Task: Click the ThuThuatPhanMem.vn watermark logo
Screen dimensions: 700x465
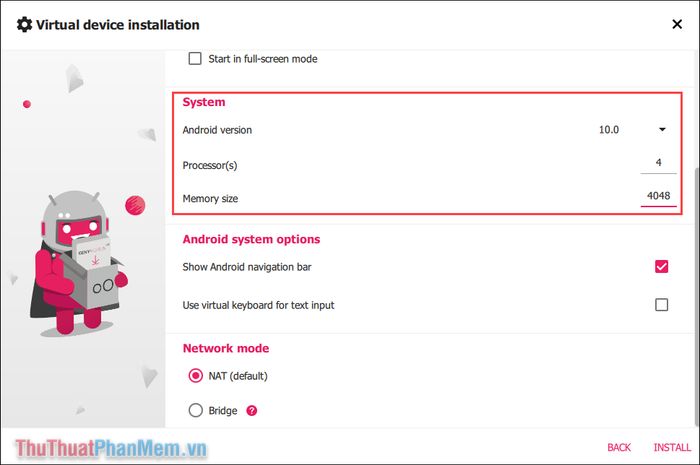Action: click(x=111, y=448)
